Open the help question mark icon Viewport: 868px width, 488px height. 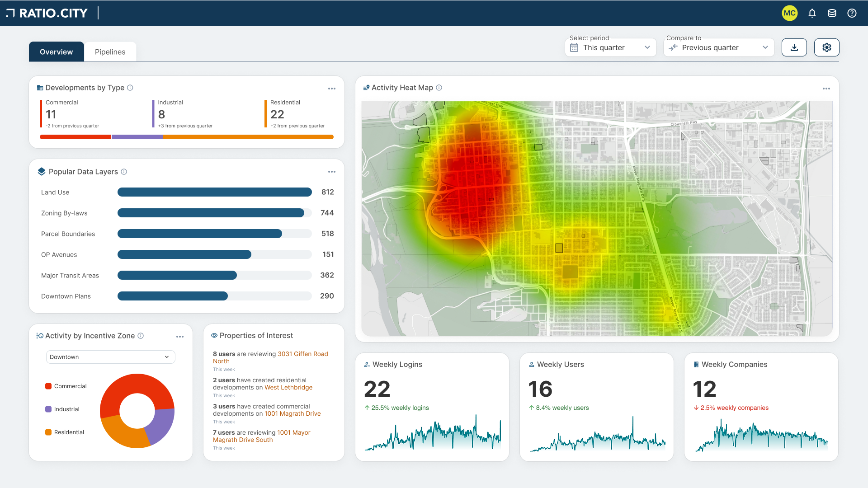tap(852, 13)
